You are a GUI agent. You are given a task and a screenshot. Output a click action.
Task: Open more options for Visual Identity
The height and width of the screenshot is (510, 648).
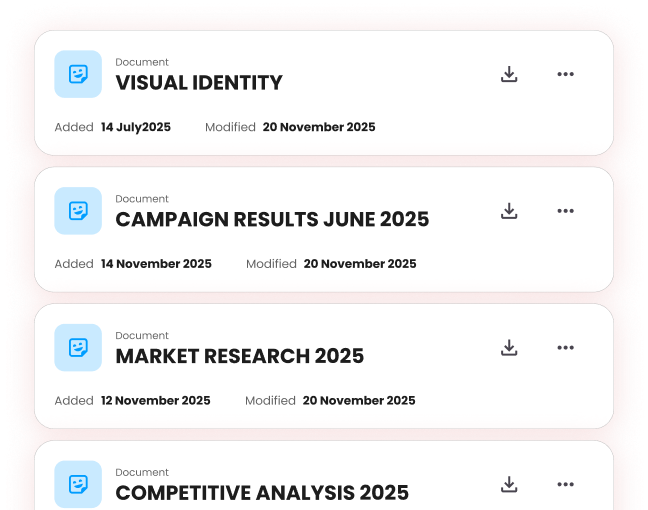(565, 74)
